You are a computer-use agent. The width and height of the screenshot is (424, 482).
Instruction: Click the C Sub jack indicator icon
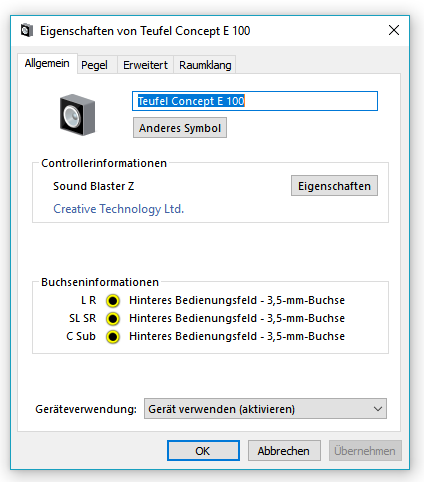[113, 337]
